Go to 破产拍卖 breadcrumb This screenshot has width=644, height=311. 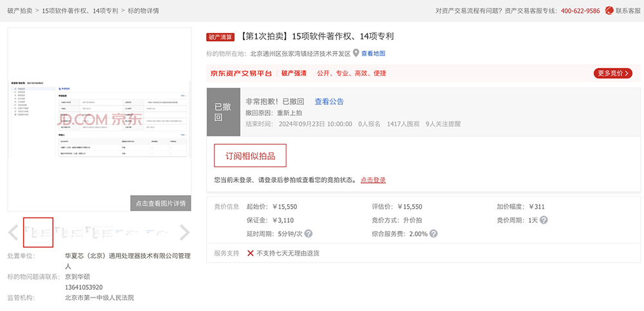tap(19, 11)
